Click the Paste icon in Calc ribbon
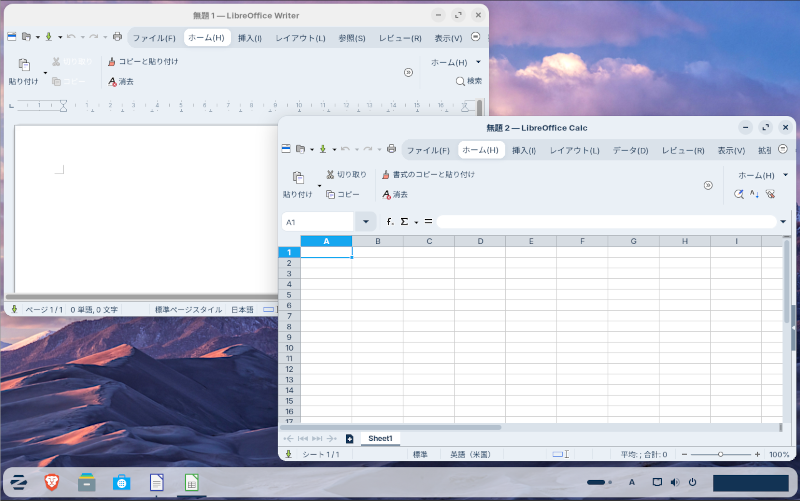 pos(298,178)
